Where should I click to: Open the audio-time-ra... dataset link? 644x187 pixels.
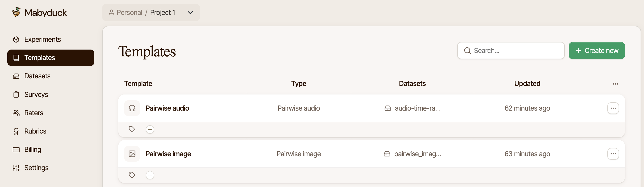[412, 108]
